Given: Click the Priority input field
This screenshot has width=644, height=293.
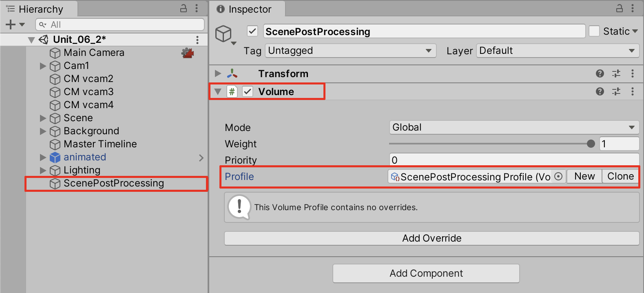Looking at the screenshot, I should pos(513,160).
